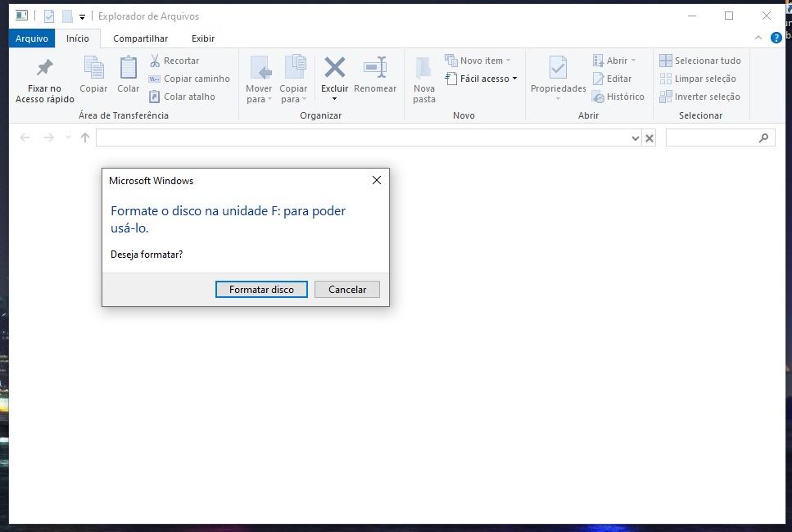Screen dimensions: 792x532
Task: Select Recortar scissors option
Action: tap(174, 61)
